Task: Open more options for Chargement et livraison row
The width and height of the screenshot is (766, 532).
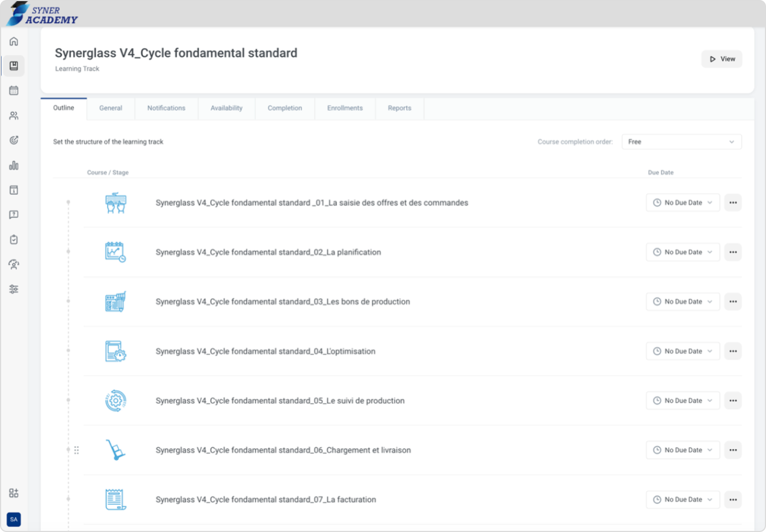Action: point(733,450)
